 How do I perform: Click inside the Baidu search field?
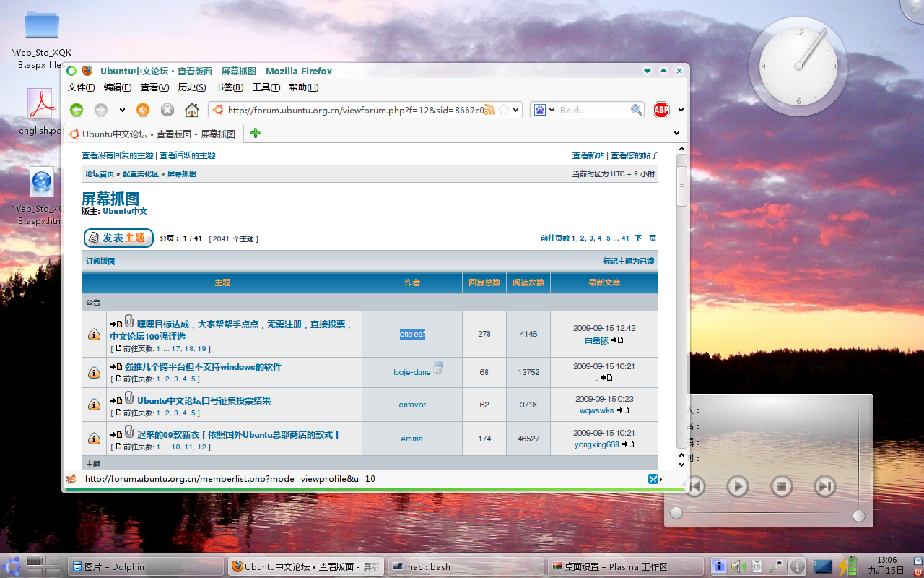pyautogui.click(x=593, y=110)
